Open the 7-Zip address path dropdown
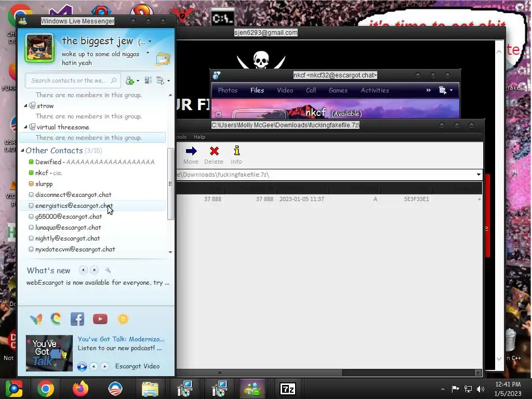Viewport: 532px width, 399px height. (478, 175)
